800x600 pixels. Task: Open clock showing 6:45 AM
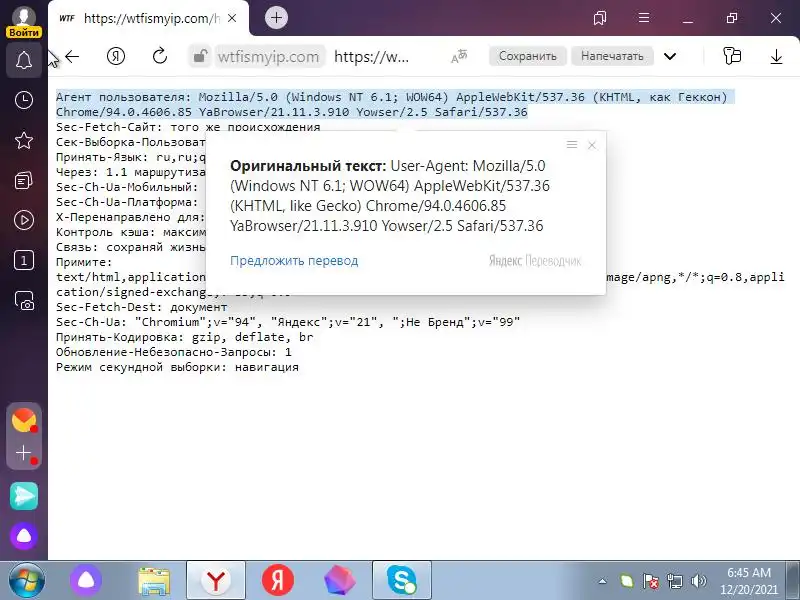coord(748,581)
